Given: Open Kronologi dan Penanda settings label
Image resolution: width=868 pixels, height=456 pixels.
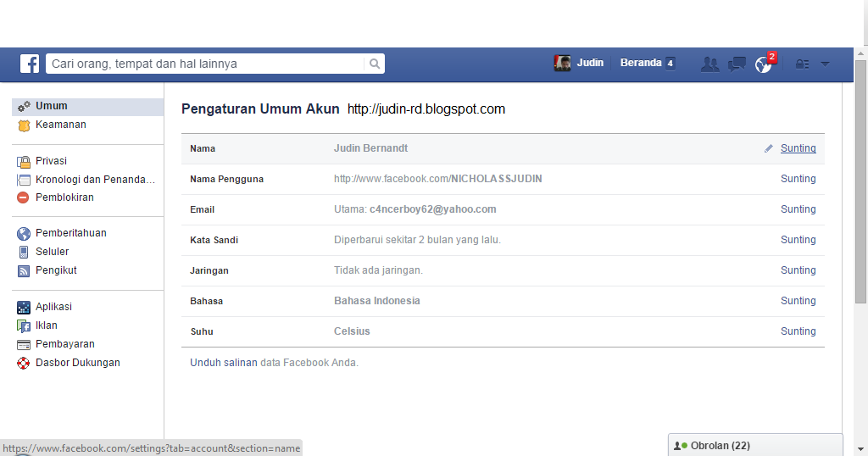Looking at the screenshot, I should pyautogui.click(x=95, y=180).
